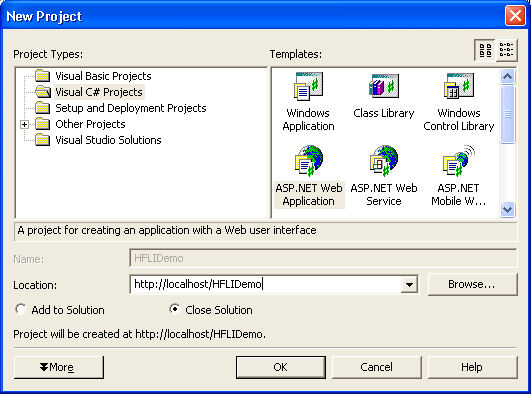Click the 'ASP.NET Web Service' label

click(384, 194)
